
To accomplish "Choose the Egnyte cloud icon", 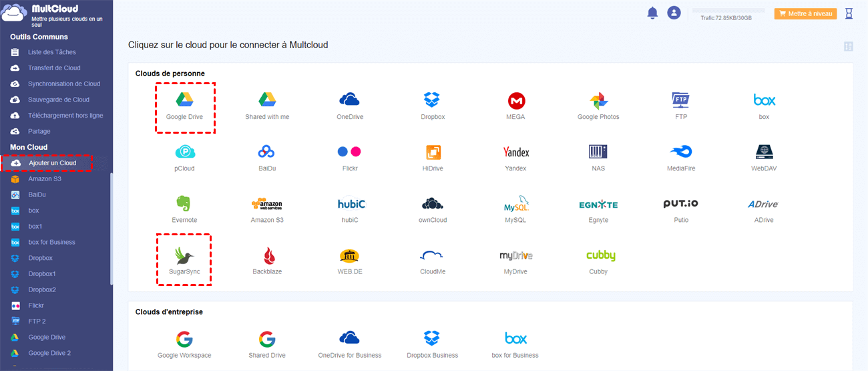I will pos(598,204).
